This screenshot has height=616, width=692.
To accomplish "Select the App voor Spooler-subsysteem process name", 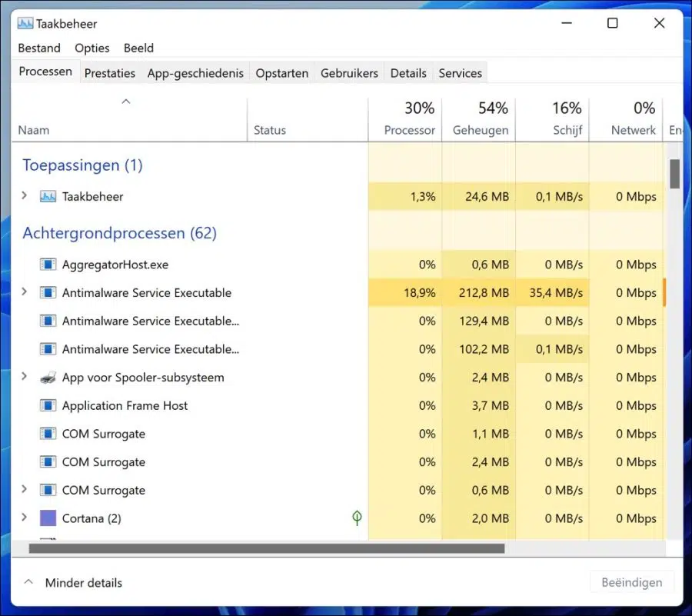I will (143, 378).
